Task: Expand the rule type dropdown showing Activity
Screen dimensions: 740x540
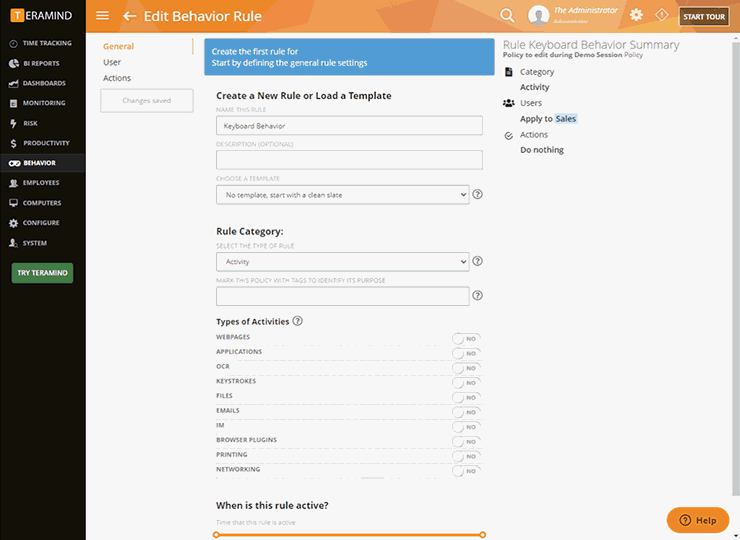Action: click(x=342, y=262)
